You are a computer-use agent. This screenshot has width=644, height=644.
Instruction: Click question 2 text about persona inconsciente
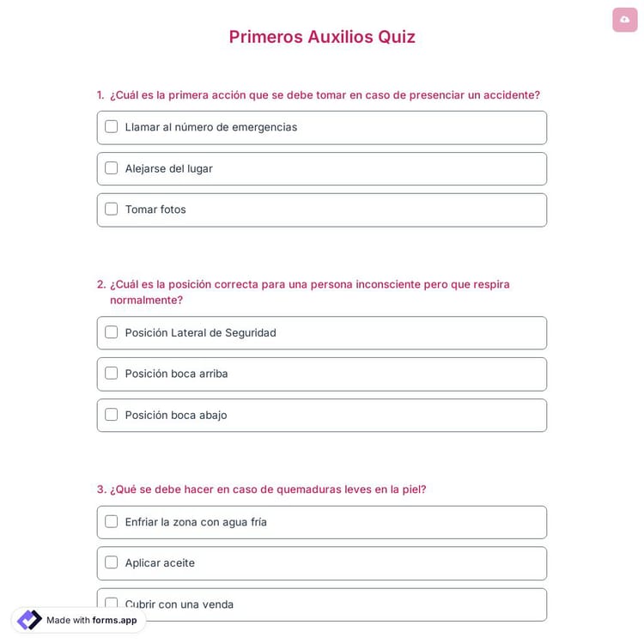tap(309, 284)
